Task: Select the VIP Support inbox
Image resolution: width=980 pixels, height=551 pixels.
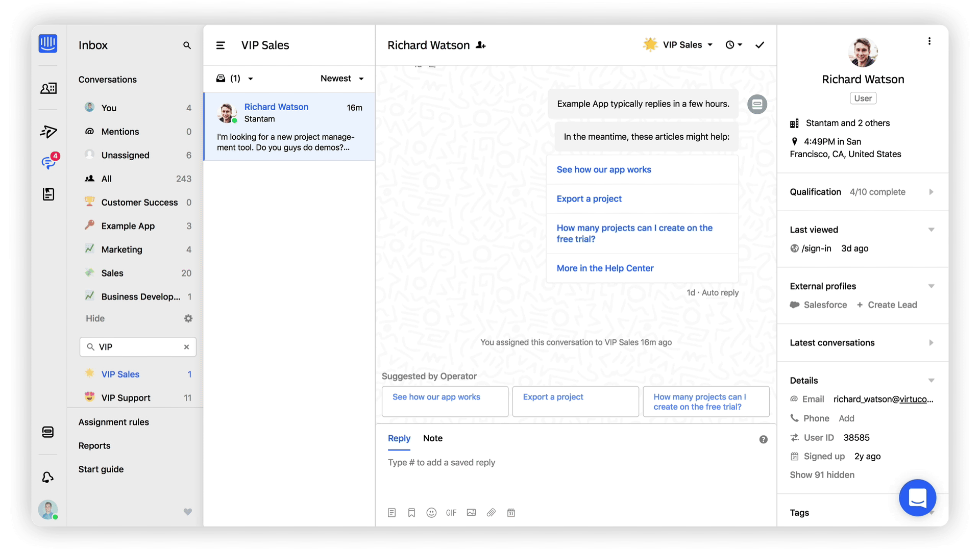Action: point(126,397)
